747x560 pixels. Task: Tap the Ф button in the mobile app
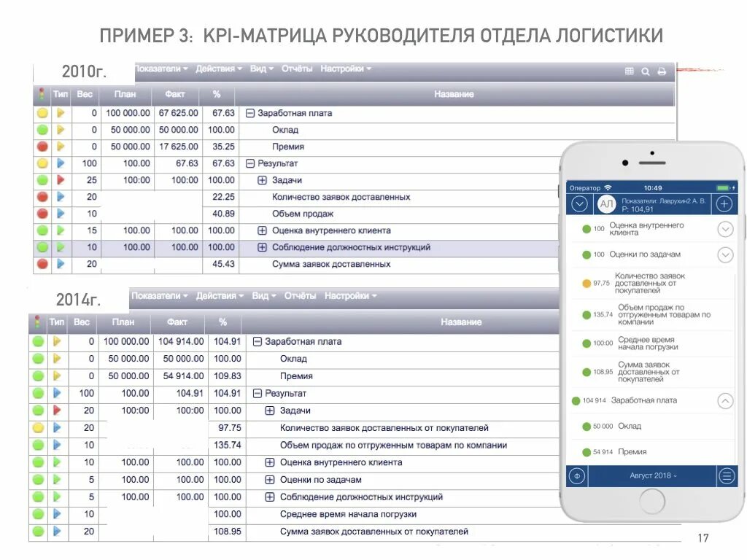click(577, 475)
